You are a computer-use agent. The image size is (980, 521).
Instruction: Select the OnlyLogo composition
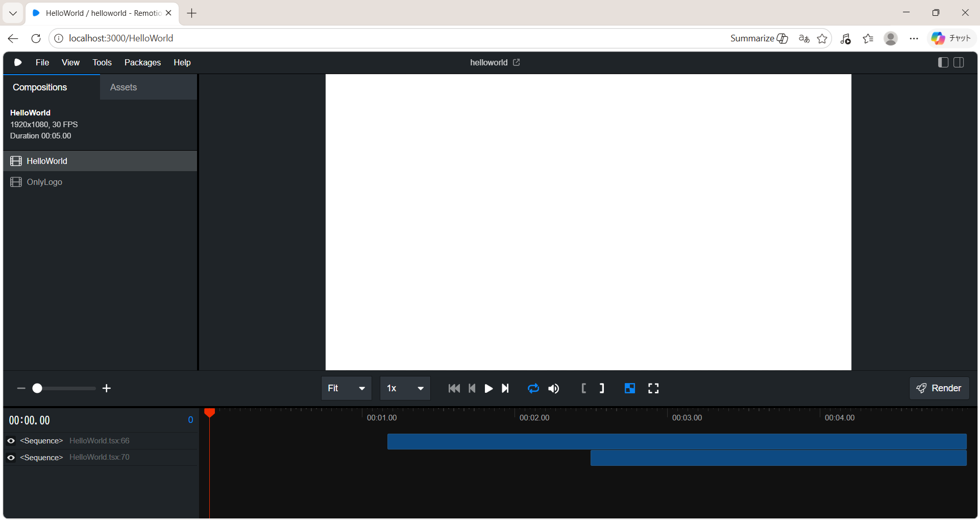(x=44, y=182)
